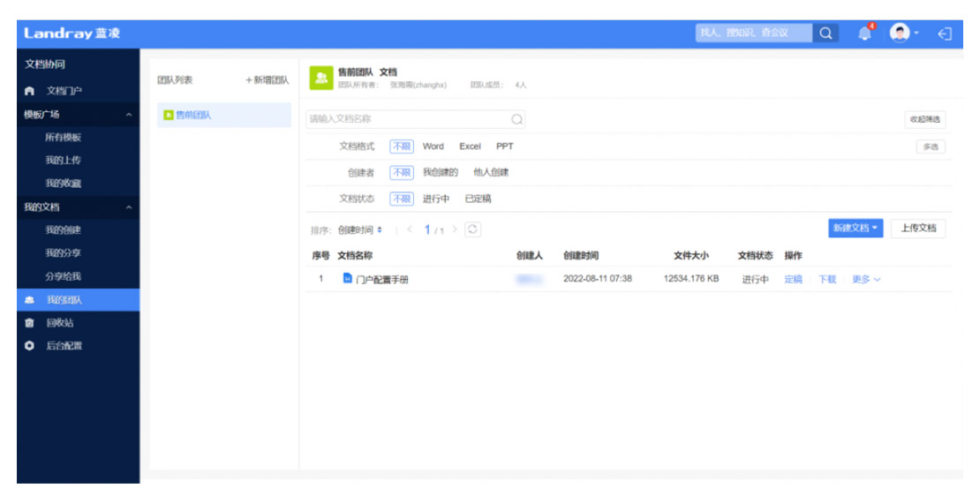Image resolution: width=980 pixels, height=503 pixels.
Task: Click the 门户配置手册 document file icon
Action: pyautogui.click(x=347, y=279)
